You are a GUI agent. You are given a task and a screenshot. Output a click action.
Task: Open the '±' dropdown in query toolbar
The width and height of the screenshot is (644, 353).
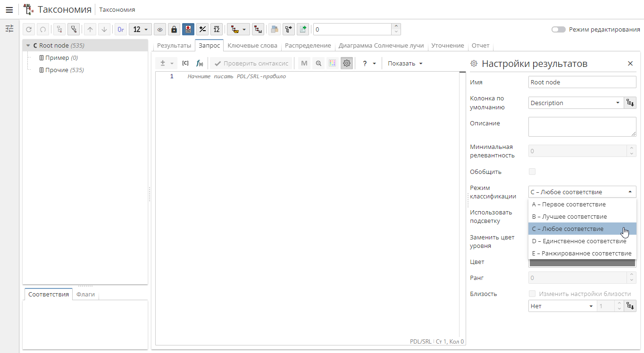(167, 63)
